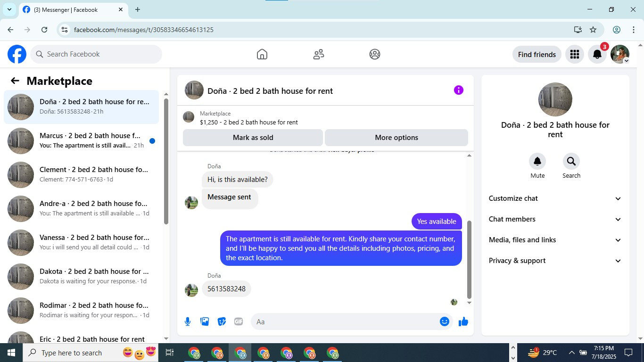Click the Hi, is this available? message

click(238, 179)
